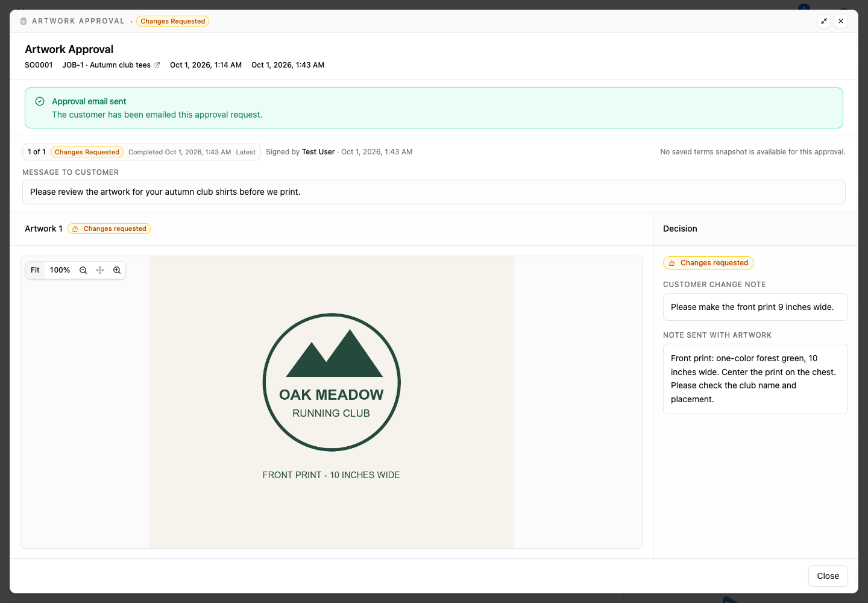Click the 'Oct 1, 2026, 1:14 AM' timestamp

(x=206, y=65)
